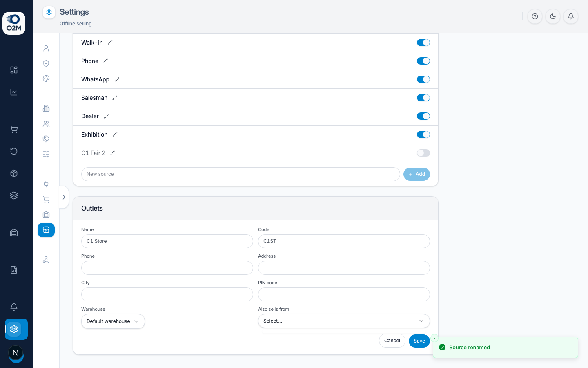Click the O2M logo
588x368 pixels.
coord(14,23)
